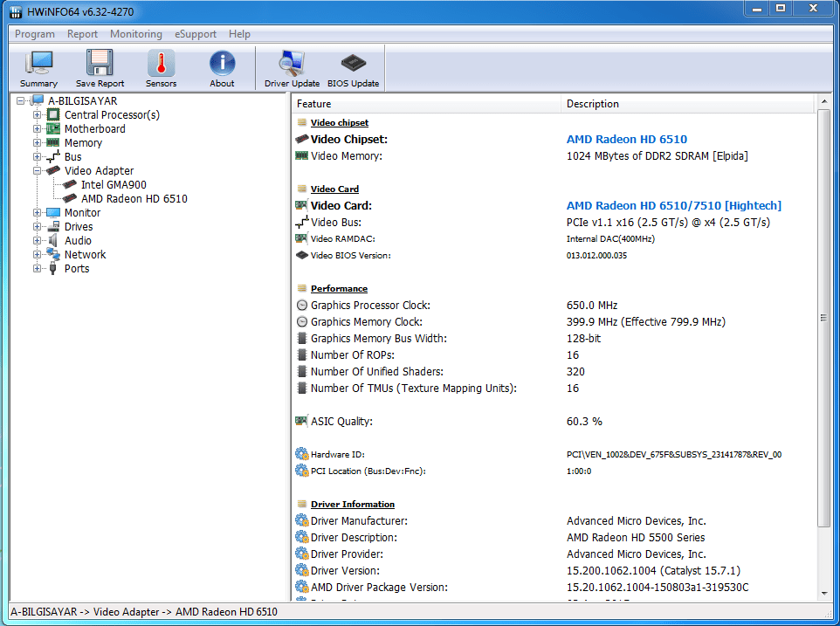Click the vertical scrollbar thumb
This screenshot has height=626, width=840.
tap(824, 317)
